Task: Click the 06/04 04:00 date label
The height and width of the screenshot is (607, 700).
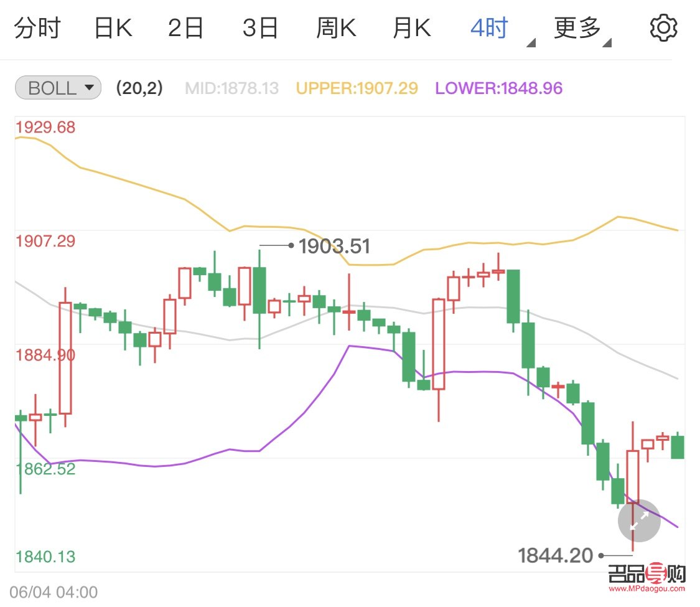Action: [x=54, y=591]
